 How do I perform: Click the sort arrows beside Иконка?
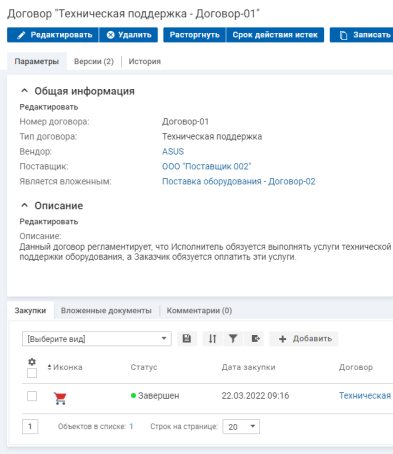pos(49,367)
